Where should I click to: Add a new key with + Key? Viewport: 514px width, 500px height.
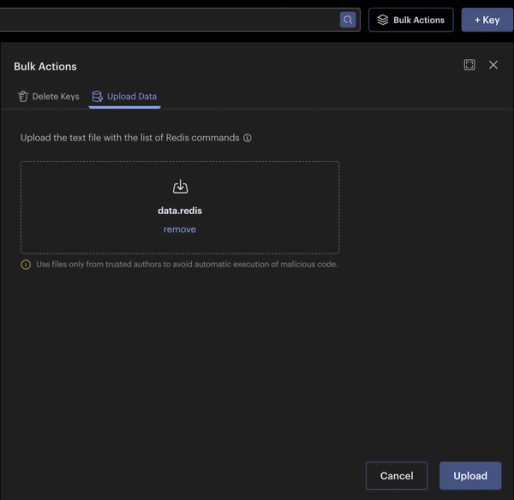487,20
